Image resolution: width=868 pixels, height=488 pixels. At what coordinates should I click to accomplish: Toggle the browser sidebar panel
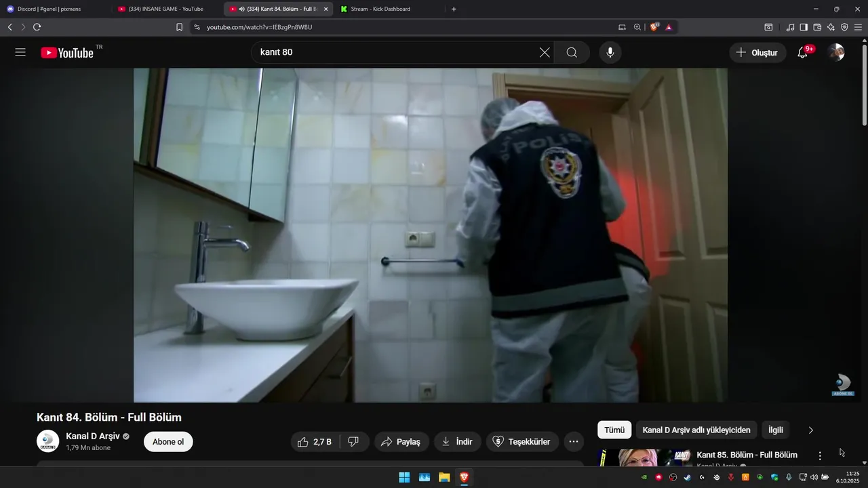tap(804, 27)
